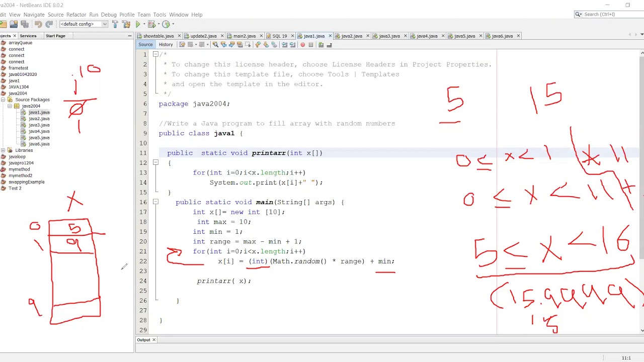
Task: Open the Source menu
Action: pyautogui.click(x=55, y=15)
